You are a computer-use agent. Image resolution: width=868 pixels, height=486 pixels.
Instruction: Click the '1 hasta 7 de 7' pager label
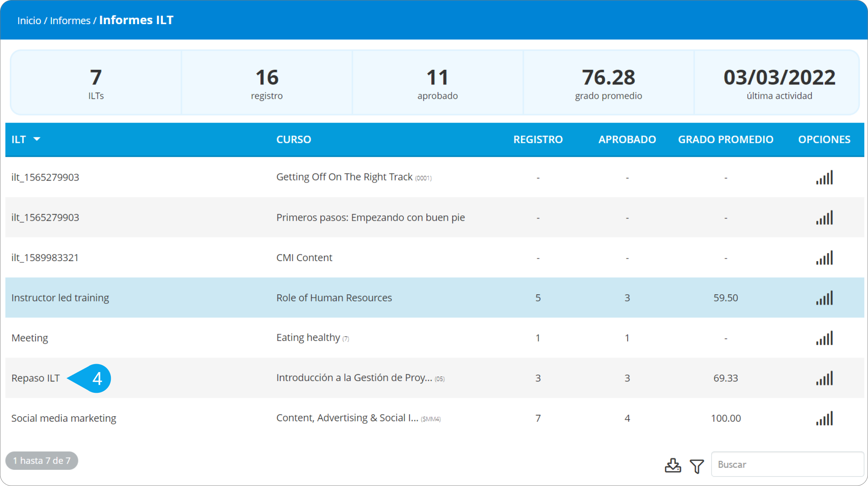coord(41,461)
